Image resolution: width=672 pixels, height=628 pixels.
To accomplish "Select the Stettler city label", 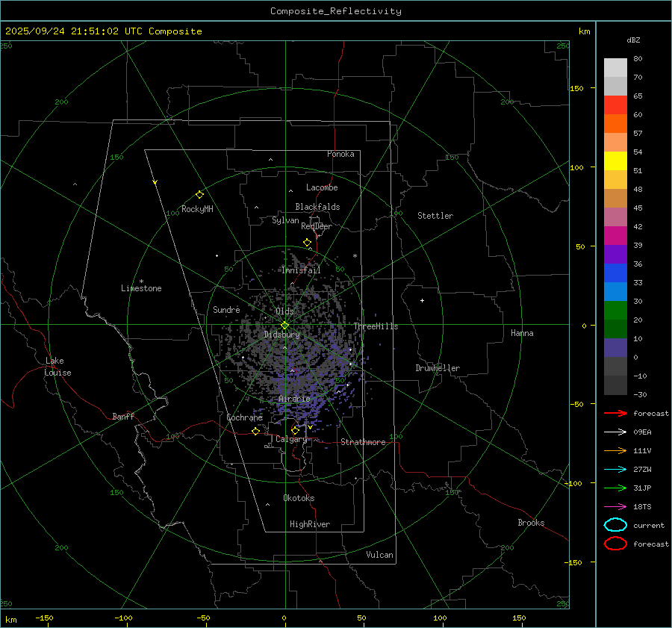I will 435,216.
